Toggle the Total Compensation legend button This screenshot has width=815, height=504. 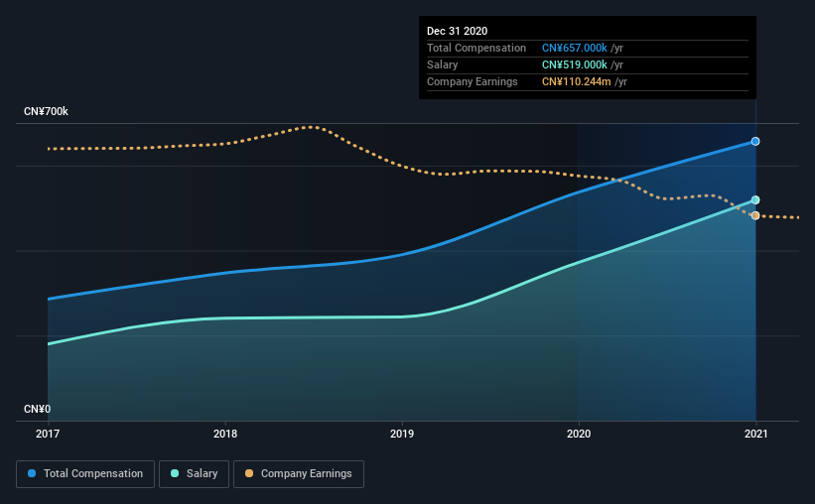85,474
